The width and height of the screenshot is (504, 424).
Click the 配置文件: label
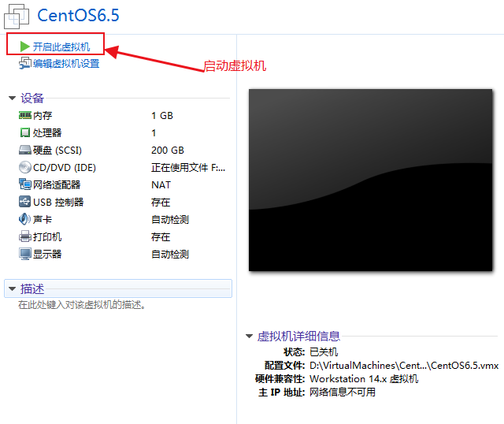click(x=285, y=366)
